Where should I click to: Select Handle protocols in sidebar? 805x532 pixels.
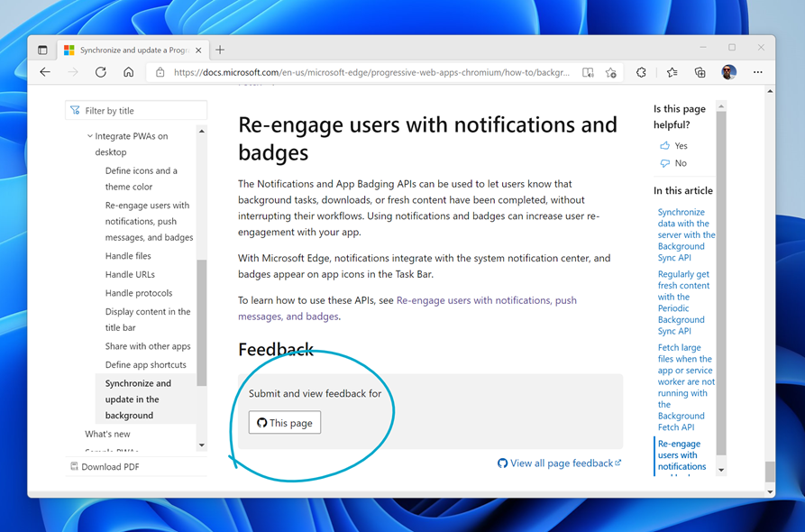point(138,293)
